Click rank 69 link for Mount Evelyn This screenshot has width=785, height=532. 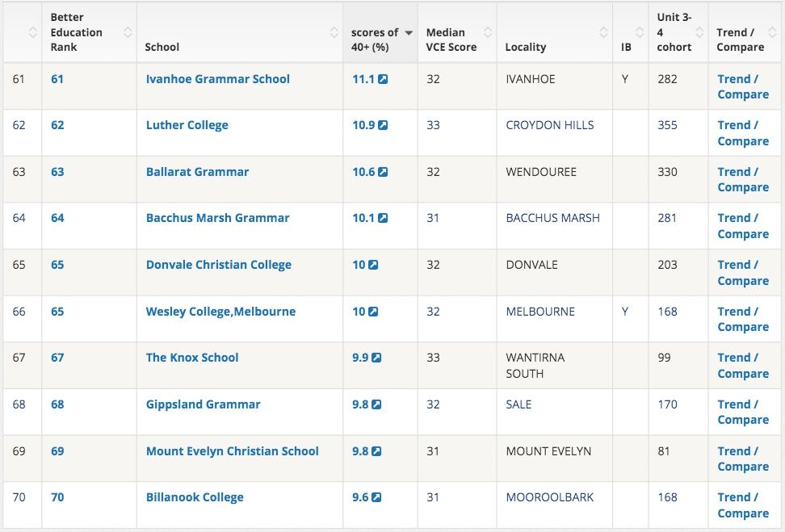(x=57, y=451)
